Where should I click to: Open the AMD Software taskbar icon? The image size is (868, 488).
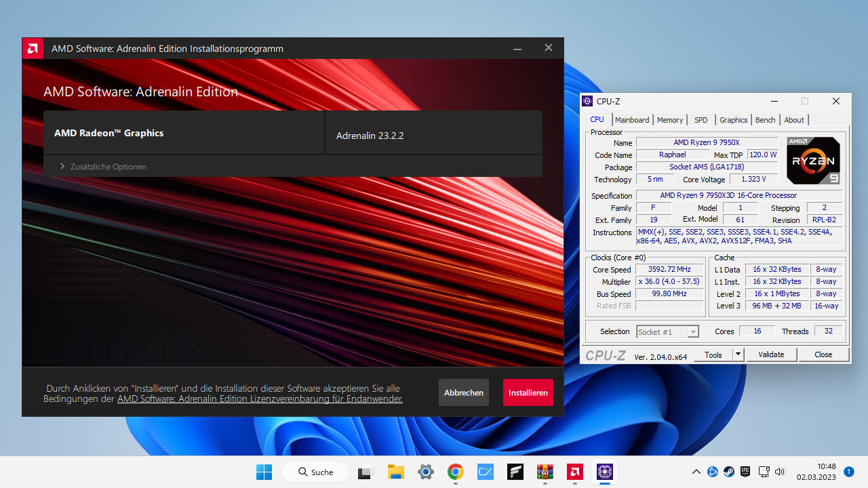click(574, 472)
